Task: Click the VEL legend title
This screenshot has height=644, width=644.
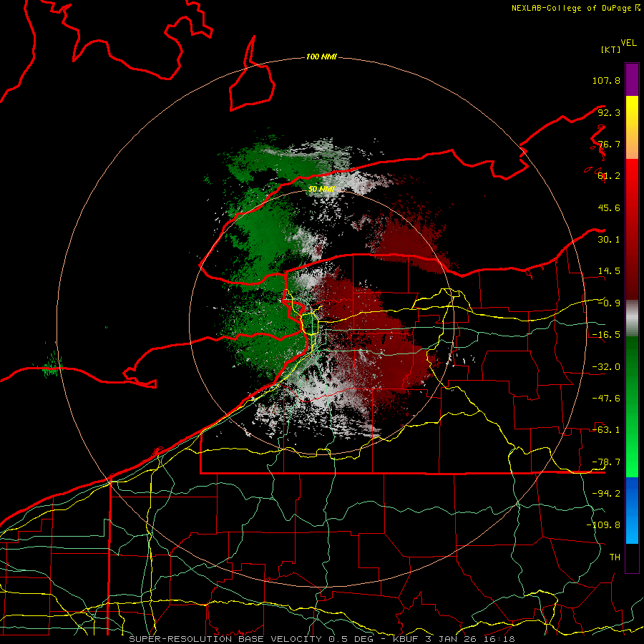Action: pyautogui.click(x=628, y=43)
